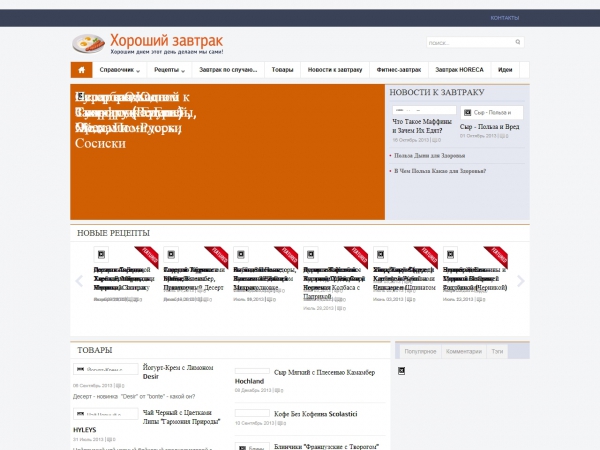
Task: Open article Что Такое Маффины и Зачем Их Едят
Action: click(x=422, y=126)
